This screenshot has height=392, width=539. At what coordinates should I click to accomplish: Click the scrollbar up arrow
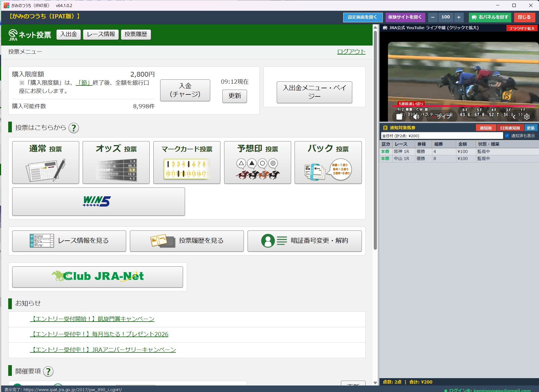[375, 27]
